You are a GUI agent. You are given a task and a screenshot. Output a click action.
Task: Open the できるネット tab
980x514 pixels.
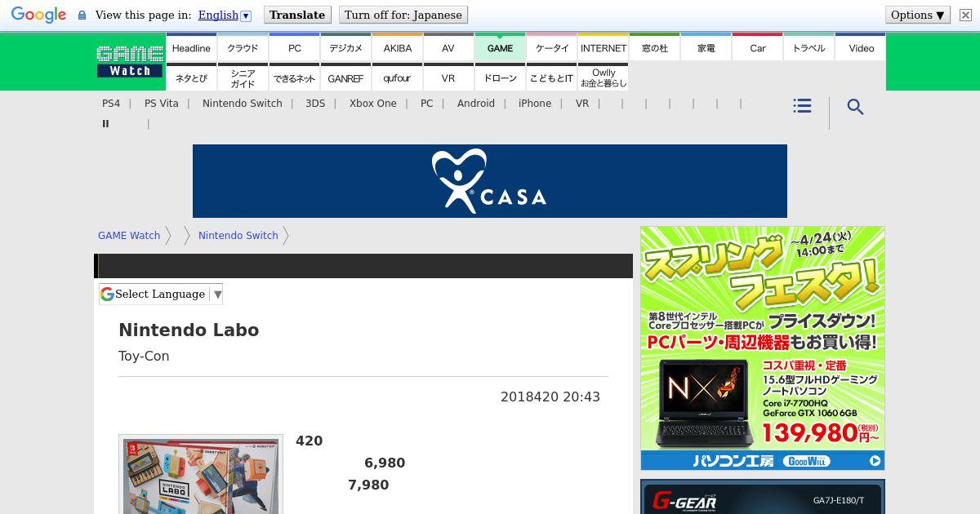pyautogui.click(x=294, y=78)
